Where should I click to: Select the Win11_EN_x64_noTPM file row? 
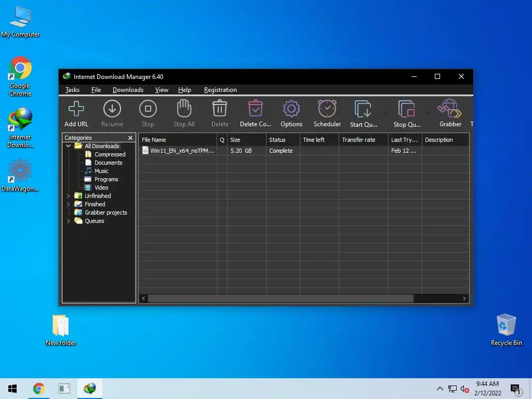[304, 151]
